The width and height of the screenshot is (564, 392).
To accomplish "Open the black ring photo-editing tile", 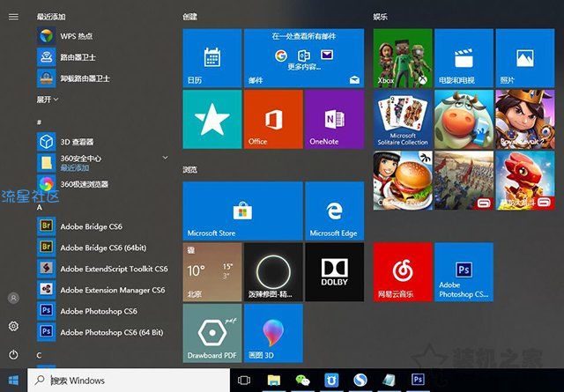I will click(273, 272).
